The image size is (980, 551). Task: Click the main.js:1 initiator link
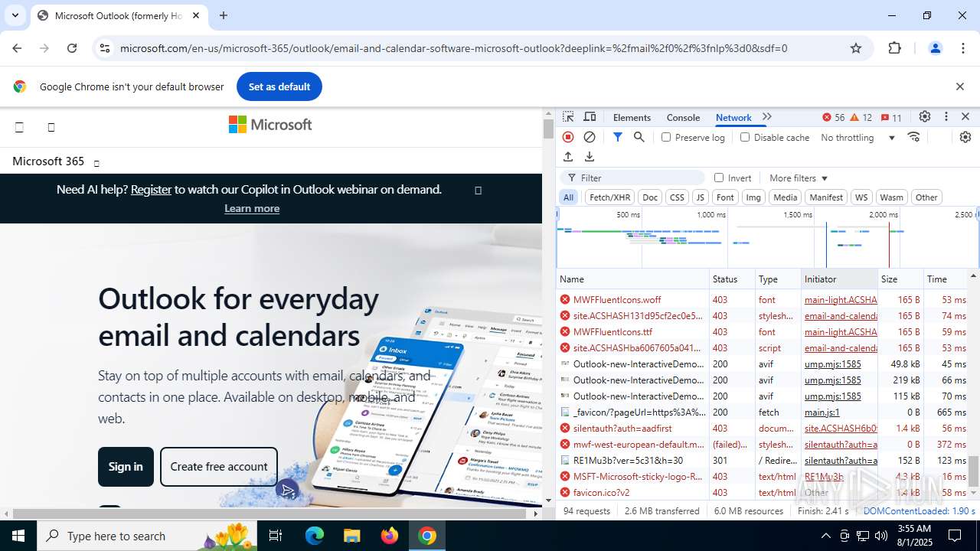(822, 412)
